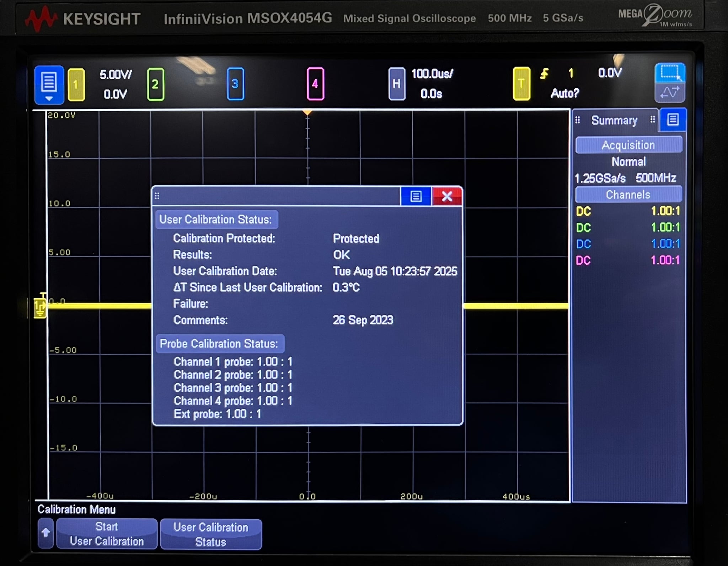Click the 5.00V/ vertical scale value
Image resolution: width=728 pixels, height=566 pixels.
pos(116,75)
